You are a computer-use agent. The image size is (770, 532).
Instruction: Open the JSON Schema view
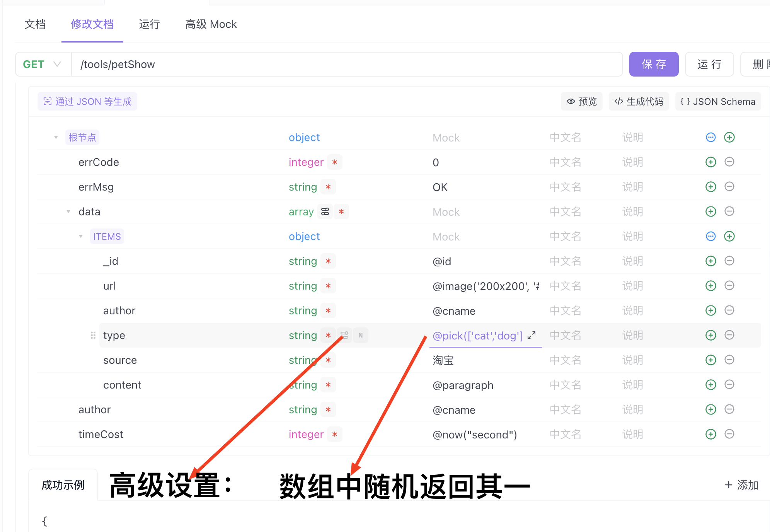[718, 101]
